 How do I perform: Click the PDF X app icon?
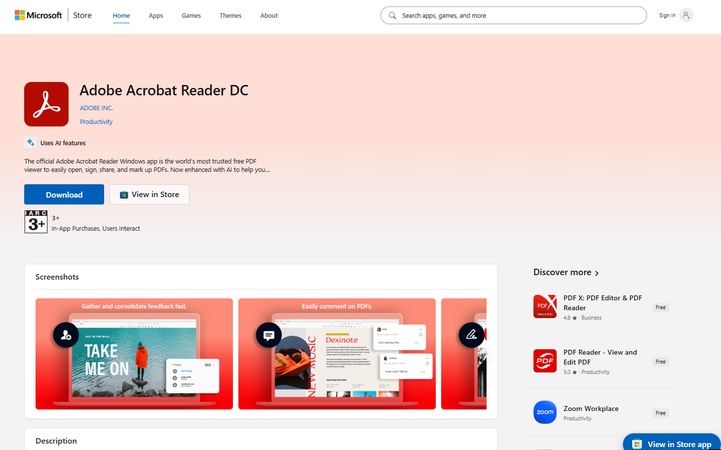click(x=545, y=307)
